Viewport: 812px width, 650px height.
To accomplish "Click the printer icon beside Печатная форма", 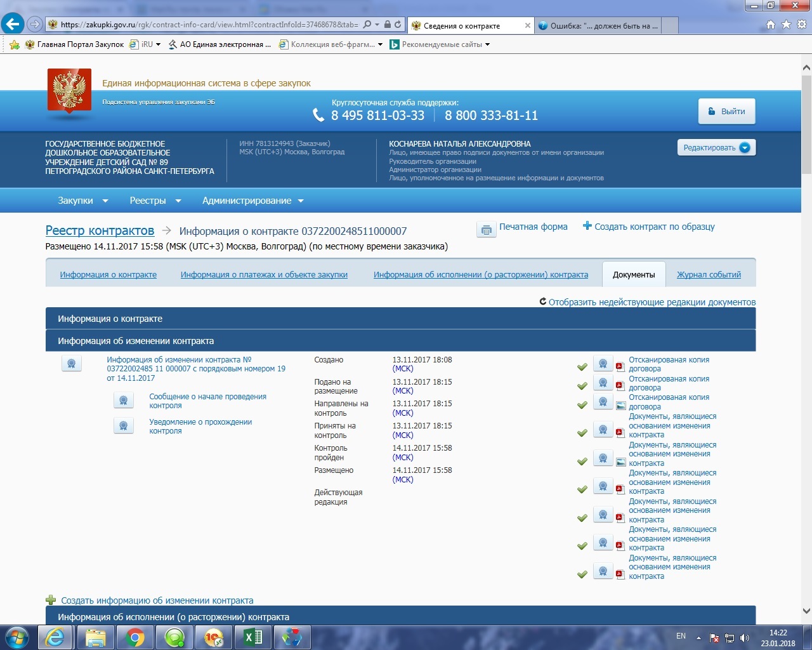I will point(486,230).
